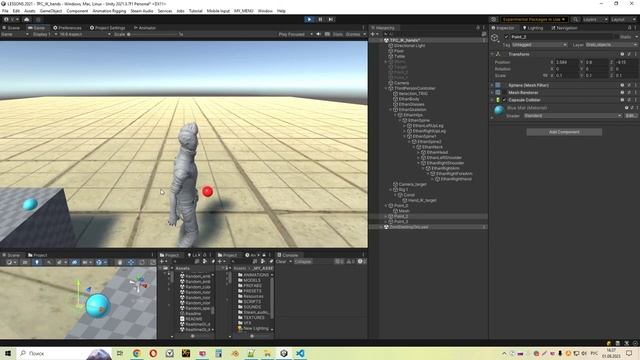640x360 pixels.
Task: Open the Window menu
Action: point(265,11)
